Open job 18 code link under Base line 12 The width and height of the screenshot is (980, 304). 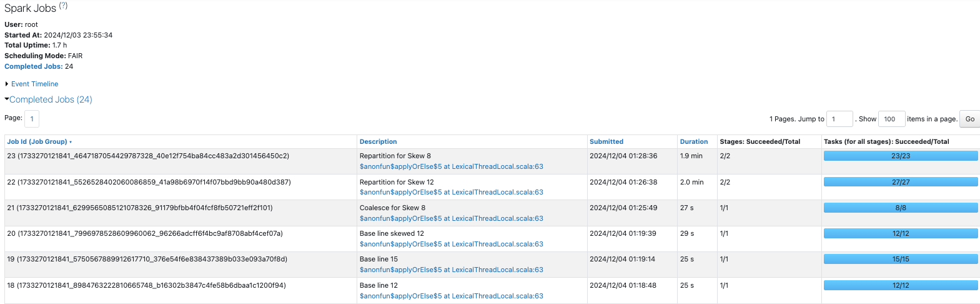452,296
